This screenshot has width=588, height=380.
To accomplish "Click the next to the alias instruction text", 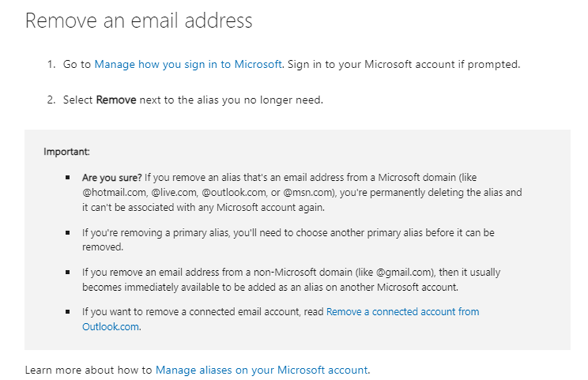I will coord(229,100).
